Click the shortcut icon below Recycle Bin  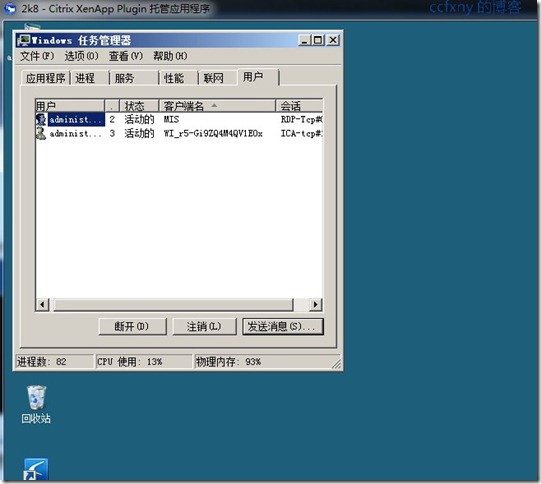(x=36, y=469)
